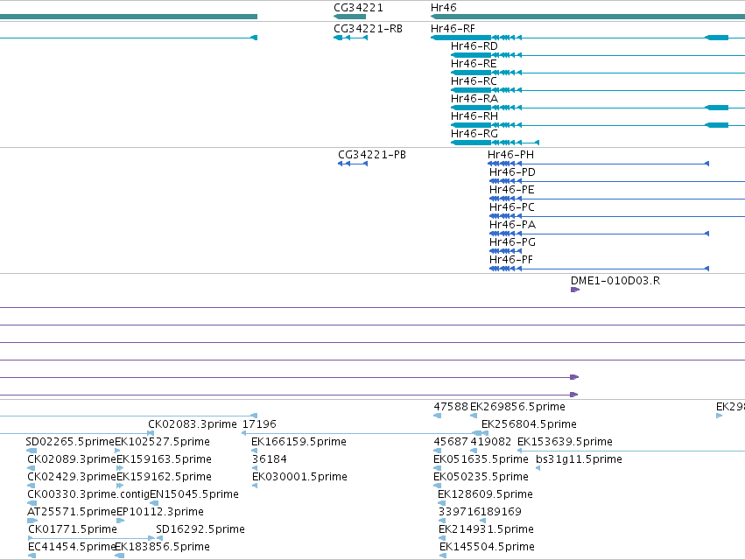Select transcript Hr46-RH label
The height and width of the screenshot is (560, 745).
[x=474, y=116]
